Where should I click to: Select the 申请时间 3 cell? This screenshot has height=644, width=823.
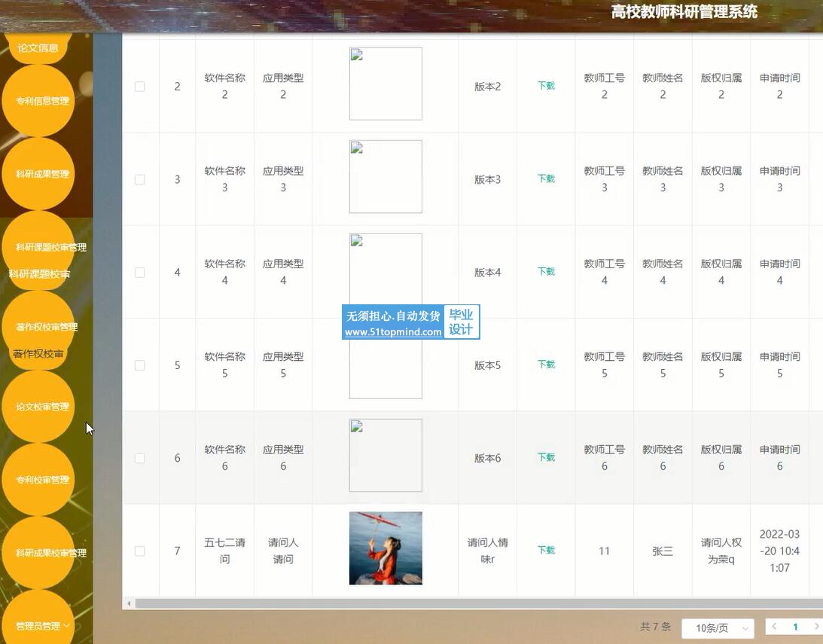(779, 179)
